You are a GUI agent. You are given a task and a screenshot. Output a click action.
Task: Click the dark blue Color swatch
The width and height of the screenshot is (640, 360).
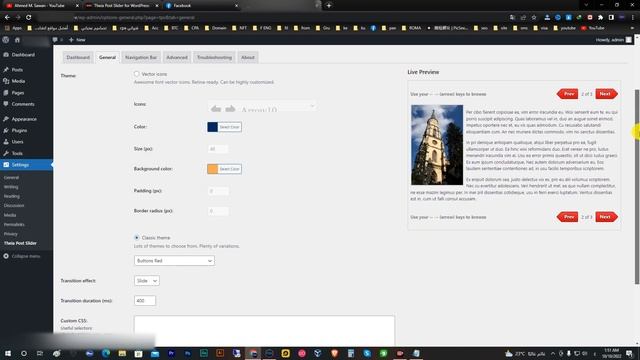point(213,127)
